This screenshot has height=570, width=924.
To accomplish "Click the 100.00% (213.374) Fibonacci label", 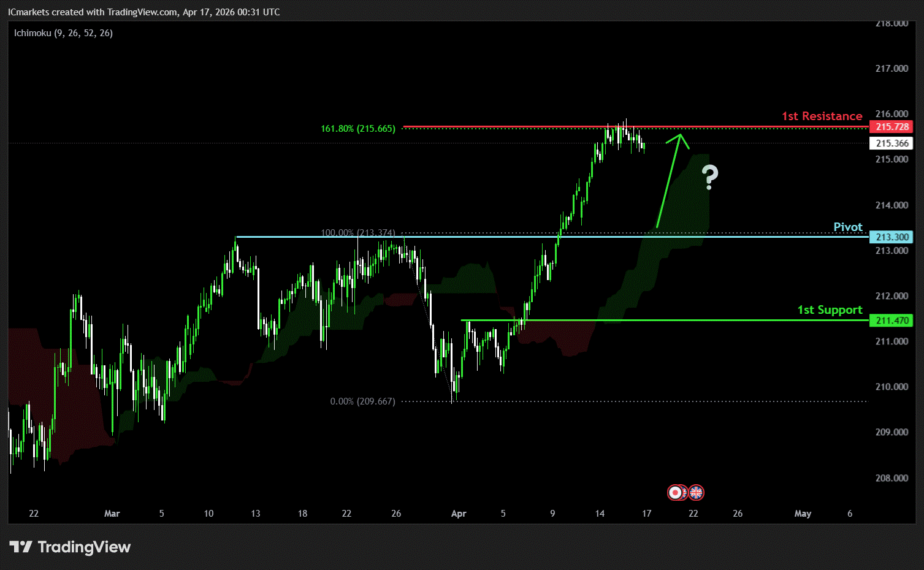I will [x=358, y=233].
